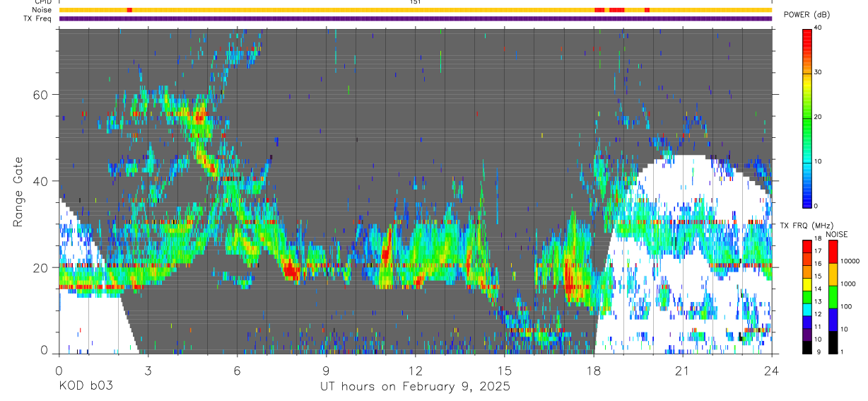Click the '24' tick on the UT hours axis

[x=772, y=371]
